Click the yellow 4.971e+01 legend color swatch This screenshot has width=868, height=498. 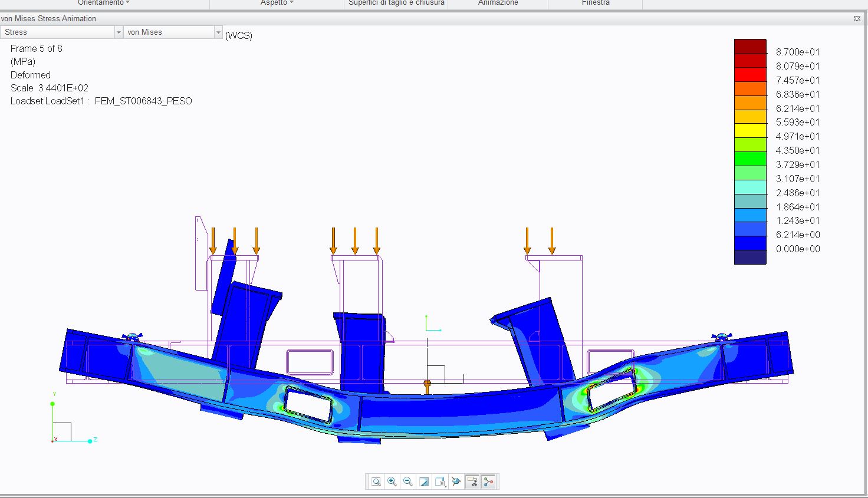(750, 131)
